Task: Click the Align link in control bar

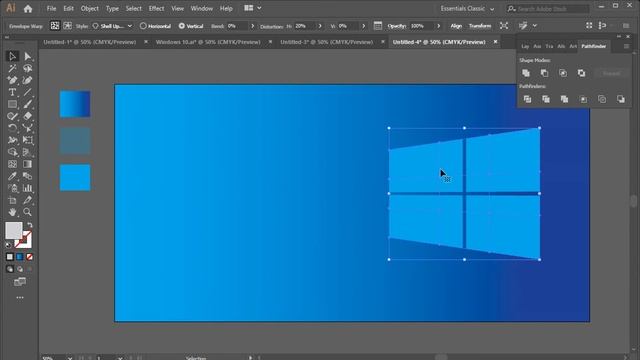Action: coord(456,26)
